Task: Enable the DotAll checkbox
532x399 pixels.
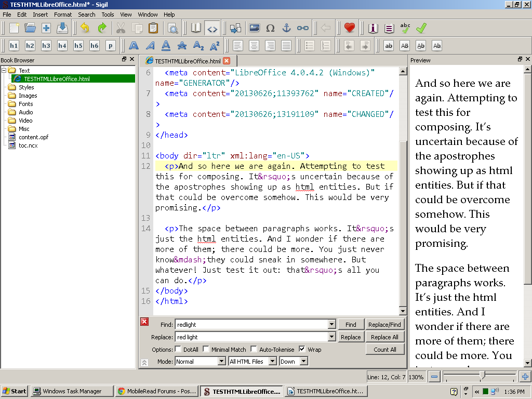Action: (178, 350)
